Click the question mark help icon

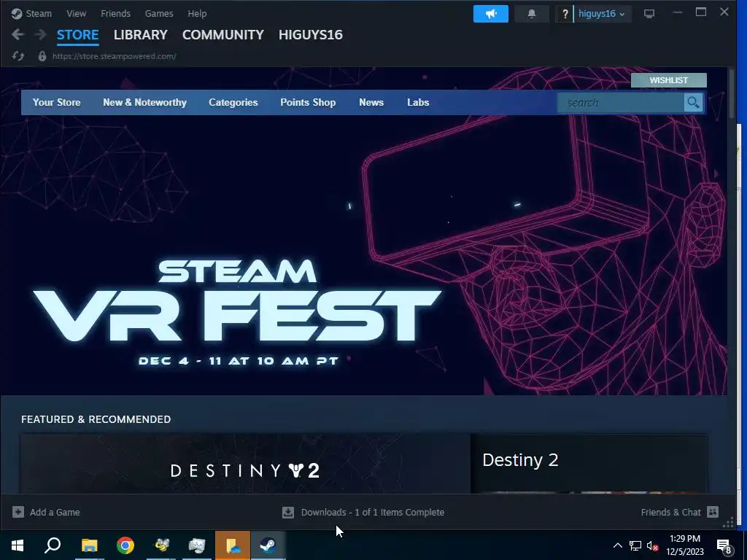565,14
